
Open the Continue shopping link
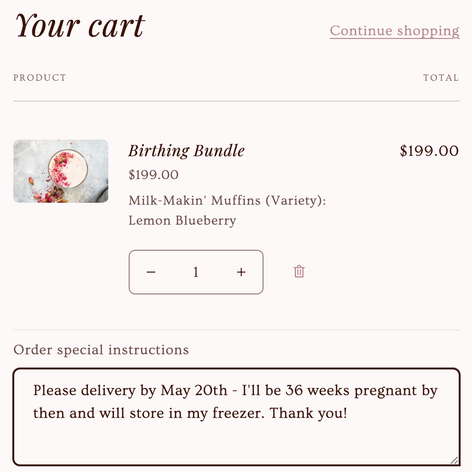[395, 31]
